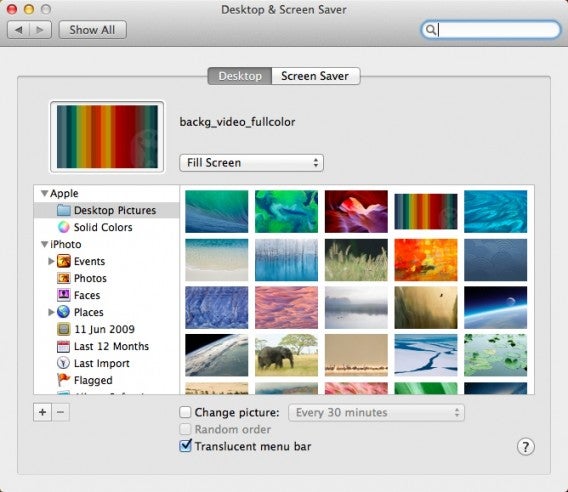The image size is (568, 492).
Task: Select the vertical color stripes thumbnail in grid
Action: tap(426, 212)
